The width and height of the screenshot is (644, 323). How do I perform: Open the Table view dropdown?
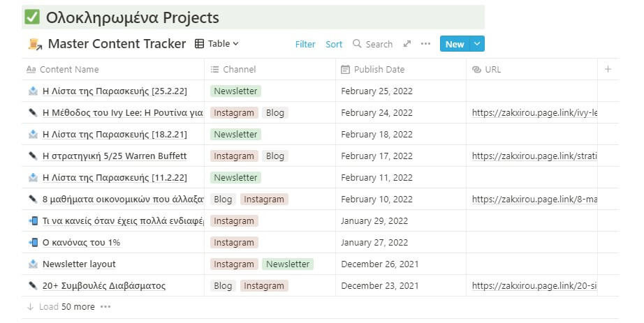click(217, 44)
